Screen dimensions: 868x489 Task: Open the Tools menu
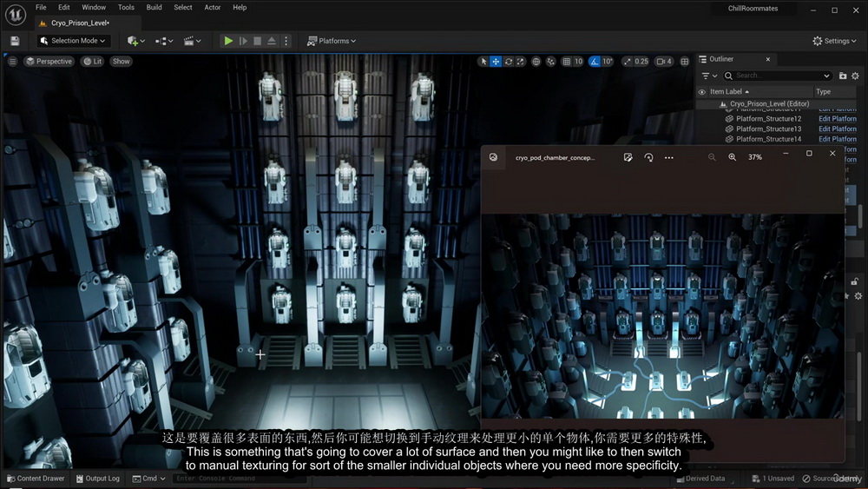pos(126,7)
